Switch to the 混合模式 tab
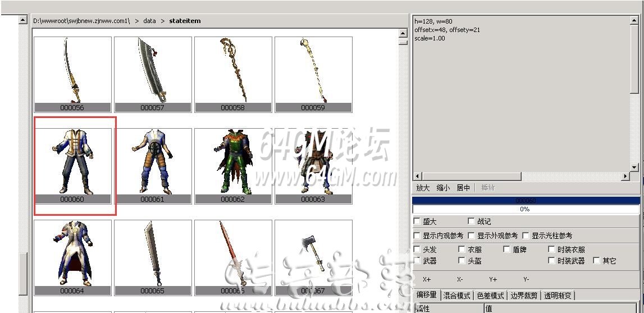 (457, 296)
